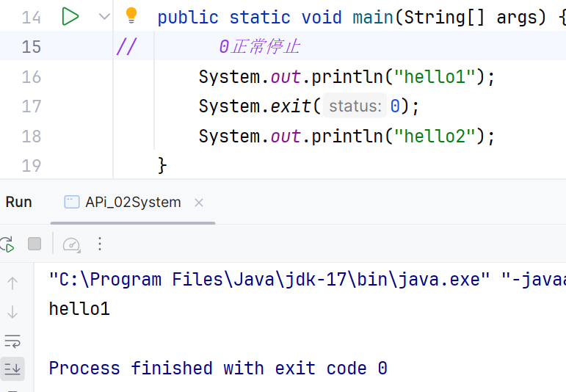The width and height of the screenshot is (566, 392).
Task: Select line number 15 in the gutter
Action: tap(32, 47)
